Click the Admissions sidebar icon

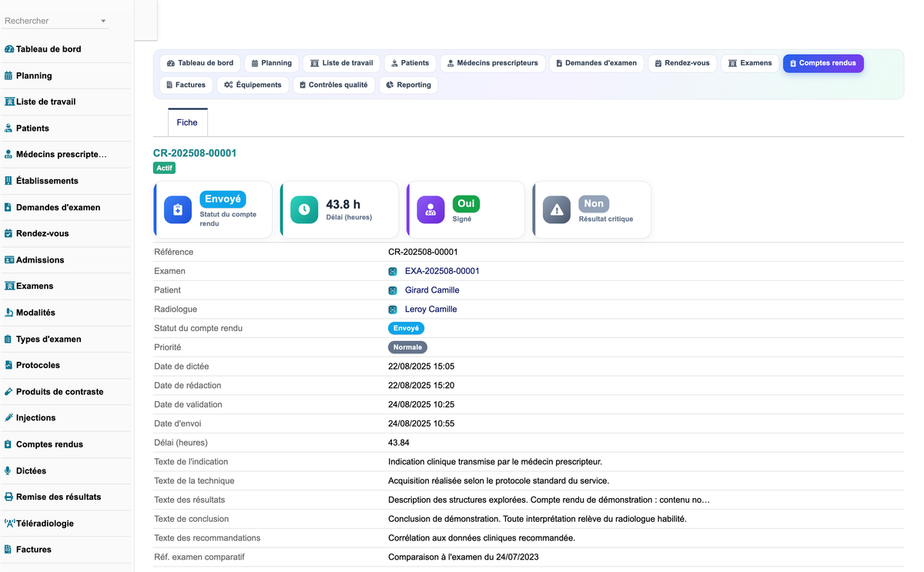9,260
